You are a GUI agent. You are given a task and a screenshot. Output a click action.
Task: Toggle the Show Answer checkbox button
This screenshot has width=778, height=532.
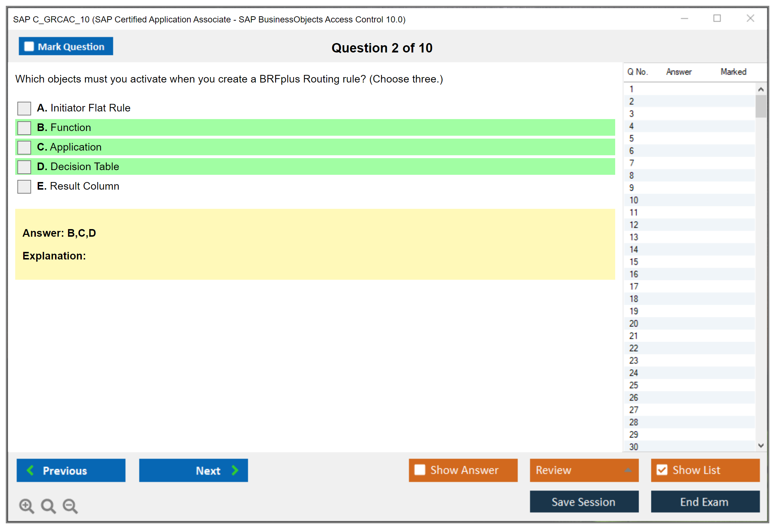pyautogui.click(x=420, y=470)
